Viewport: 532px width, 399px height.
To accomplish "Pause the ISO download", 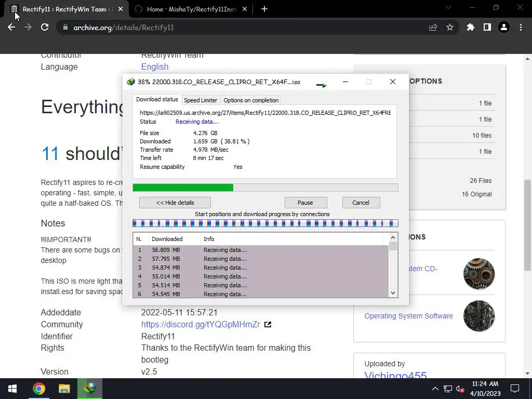I will 305,203.
